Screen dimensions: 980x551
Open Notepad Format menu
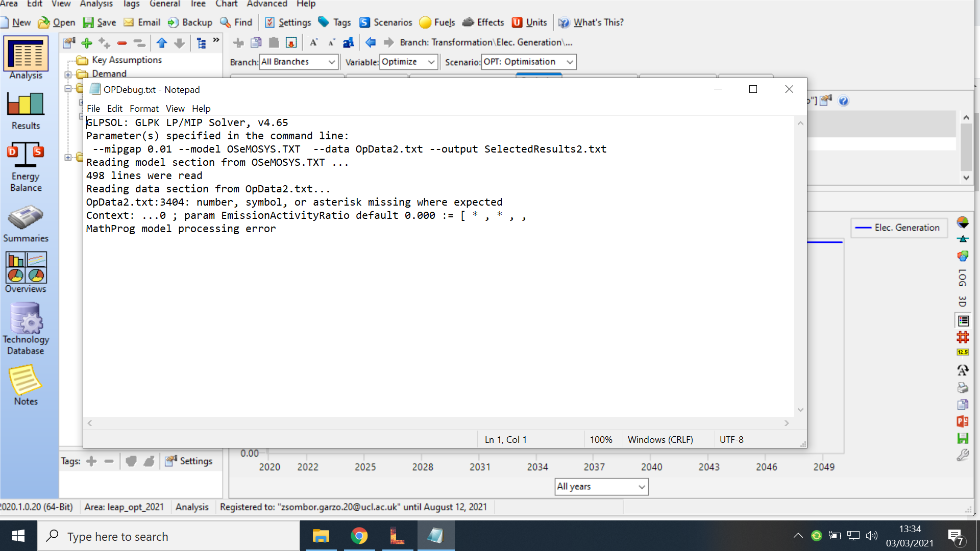[144, 109]
